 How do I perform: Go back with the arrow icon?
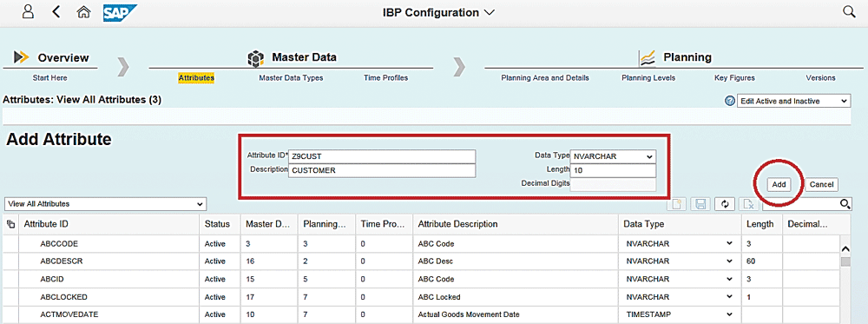click(x=56, y=11)
